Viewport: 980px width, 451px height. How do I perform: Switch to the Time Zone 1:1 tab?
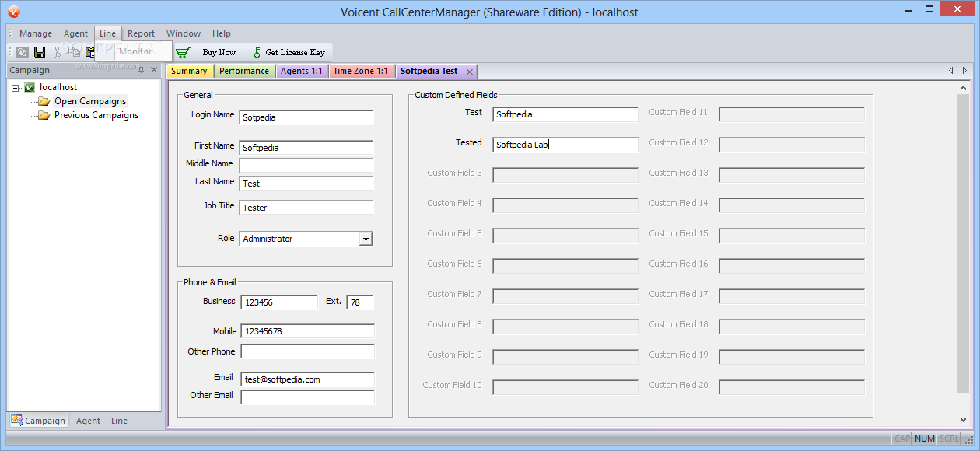coord(361,71)
